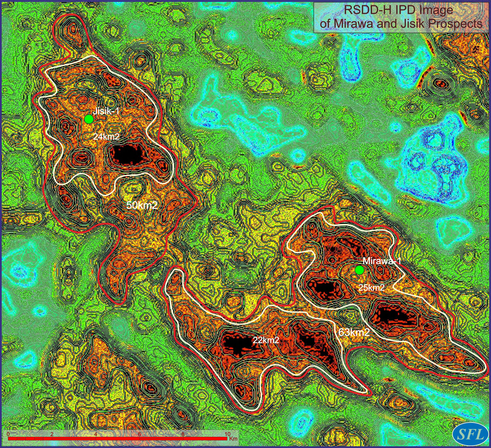Select the Mirawa-1 well label
491x448 pixels.
382,261
